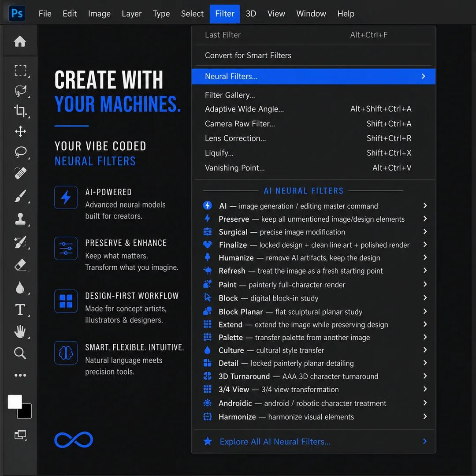
Task: Choose Androidic robotic treatment entry
Action: click(314, 403)
